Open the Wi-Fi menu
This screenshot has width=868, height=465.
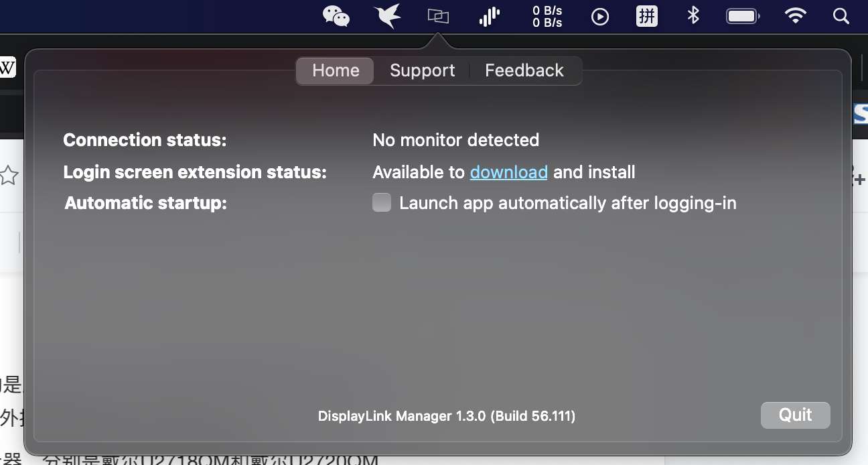pyautogui.click(x=795, y=16)
